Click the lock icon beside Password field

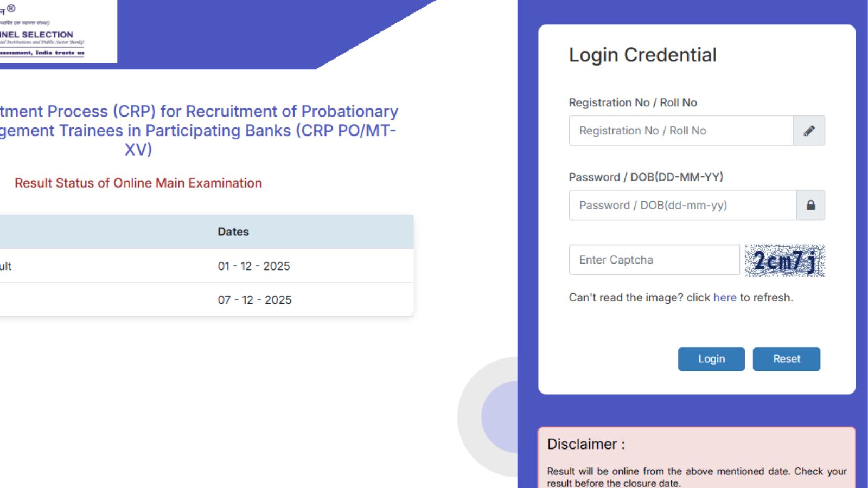810,205
